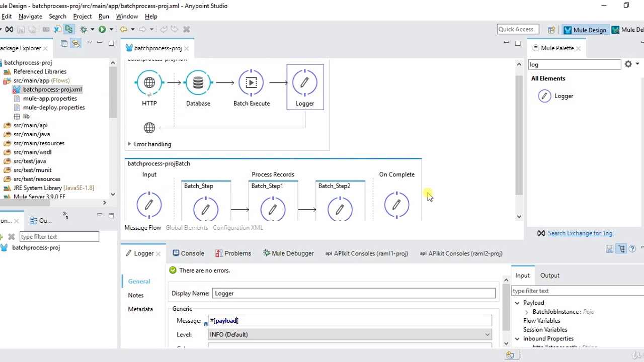Click the green Run button icon
The height and width of the screenshot is (362, 644).
(102, 29)
